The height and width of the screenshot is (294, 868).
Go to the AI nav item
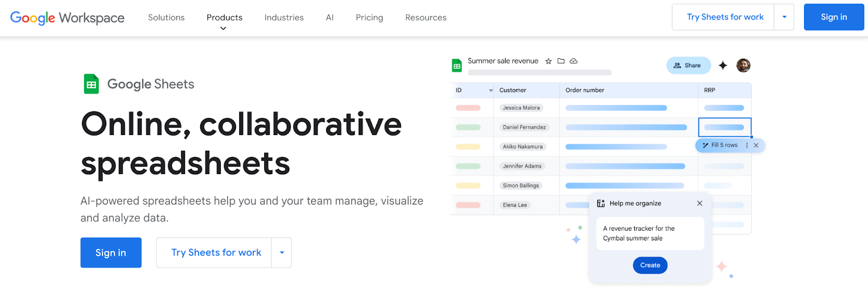[330, 17]
